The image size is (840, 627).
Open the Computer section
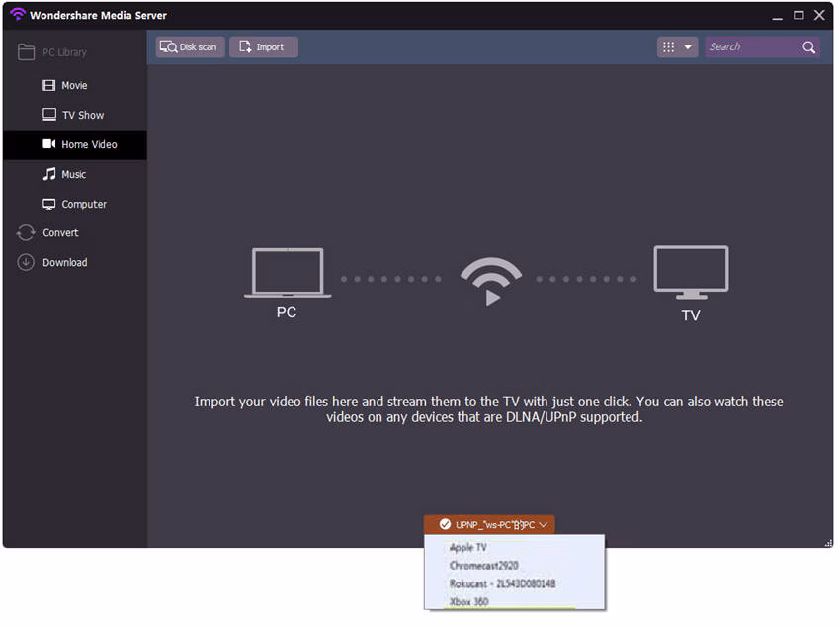tap(74, 204)
